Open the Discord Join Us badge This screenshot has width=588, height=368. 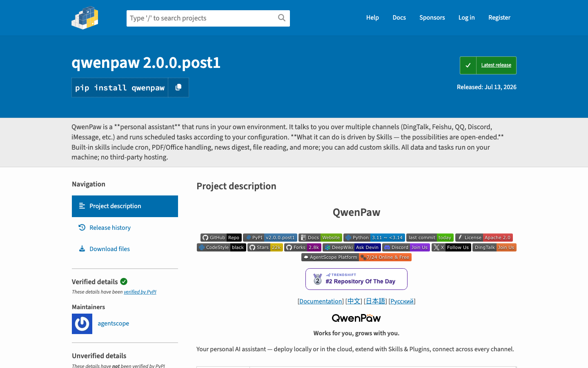406,247
